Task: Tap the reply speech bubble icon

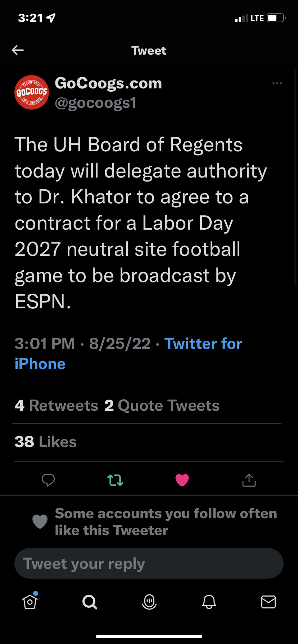Action: [x=48, y=480]
